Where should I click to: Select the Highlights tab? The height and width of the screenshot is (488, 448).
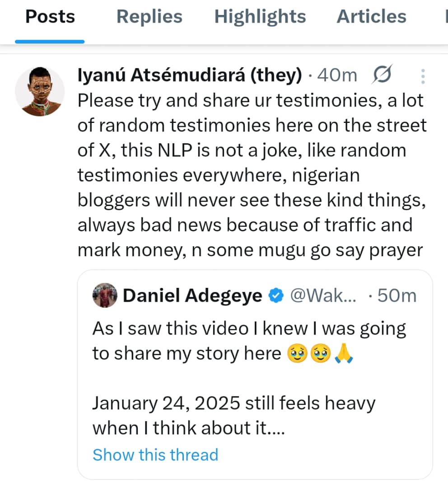(260, 17)
